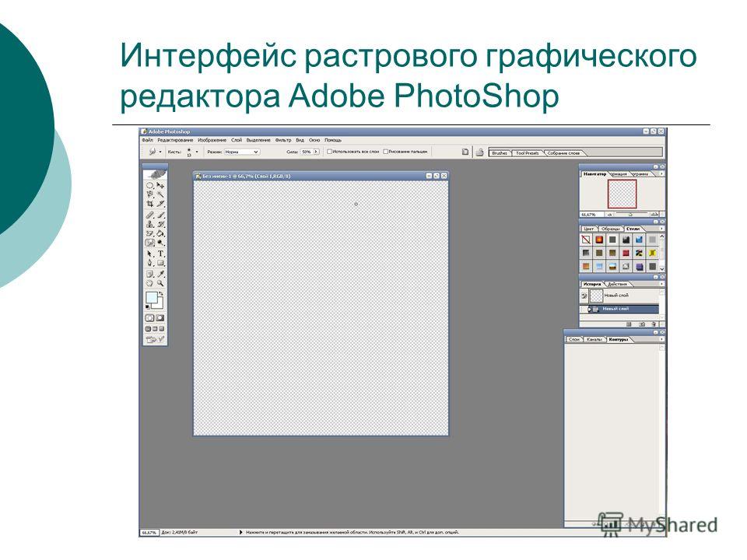Select the Move tool
Screen dimensions: 747x560
click(x=160, y=185)
